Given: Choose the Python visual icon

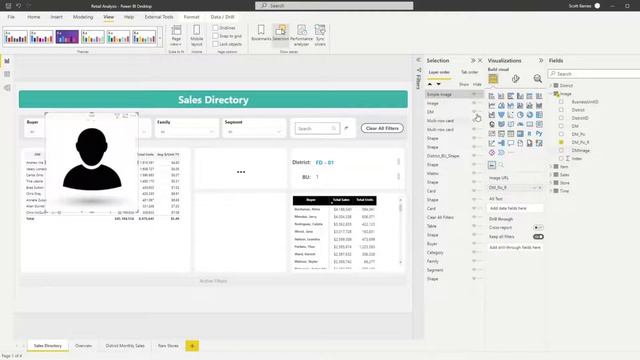Looking at the screenshot, I should [539, 133].
